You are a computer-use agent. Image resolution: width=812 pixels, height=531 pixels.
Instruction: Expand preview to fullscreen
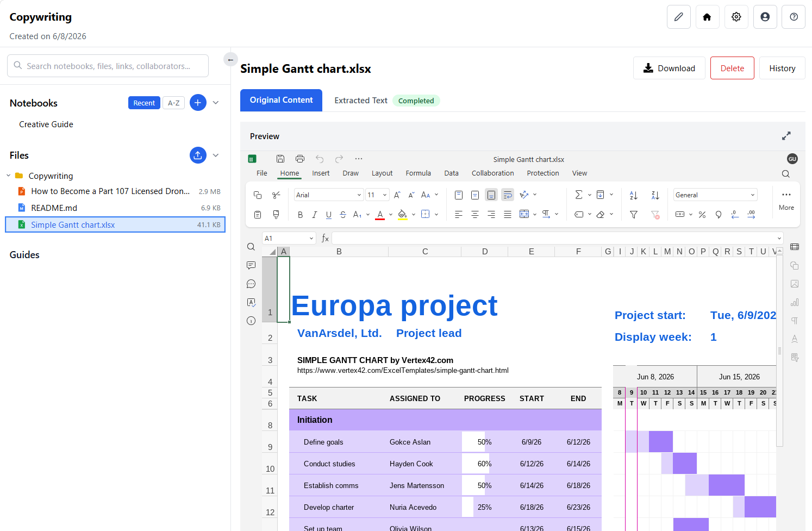pos(786,136)
